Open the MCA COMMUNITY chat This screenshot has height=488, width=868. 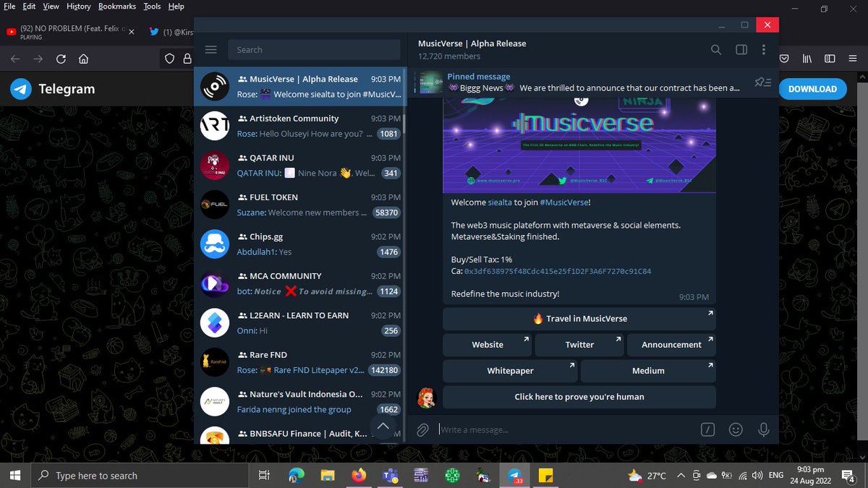pos(300,283)
